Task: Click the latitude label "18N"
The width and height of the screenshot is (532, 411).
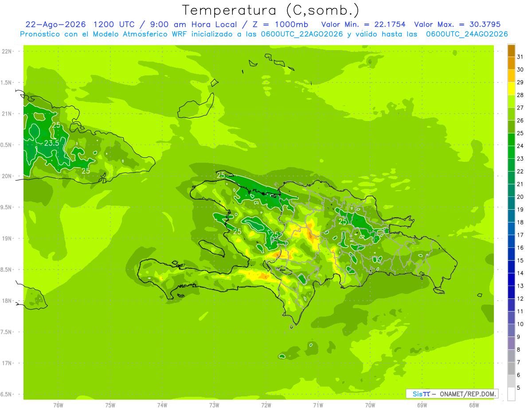Action: (x=8, y=301)
